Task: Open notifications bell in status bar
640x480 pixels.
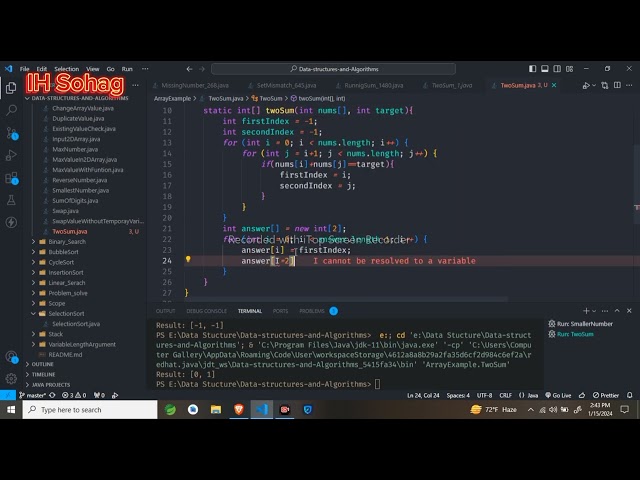Action: coord(630,395)
